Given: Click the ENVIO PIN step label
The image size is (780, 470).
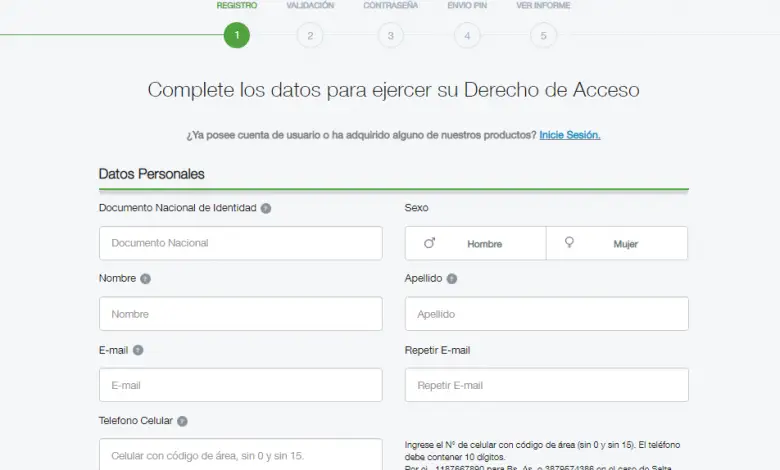Looking at the screenshot, I should coord(467,5).
